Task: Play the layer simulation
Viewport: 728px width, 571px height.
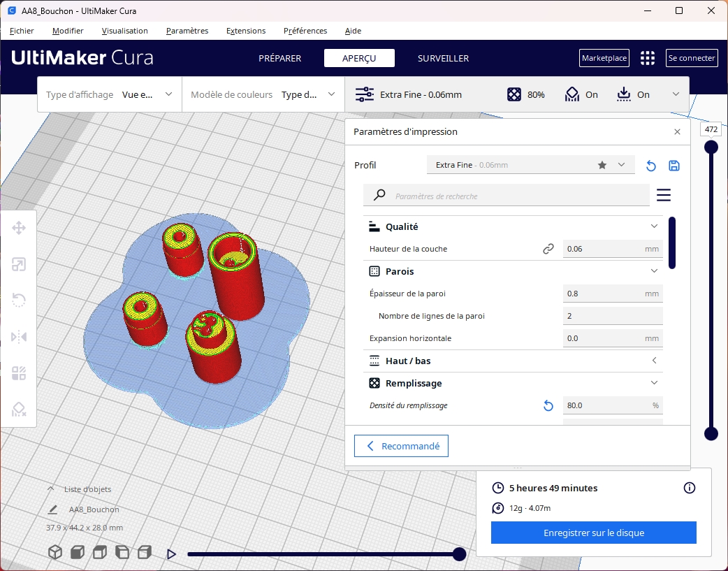Action: (171, 554)
